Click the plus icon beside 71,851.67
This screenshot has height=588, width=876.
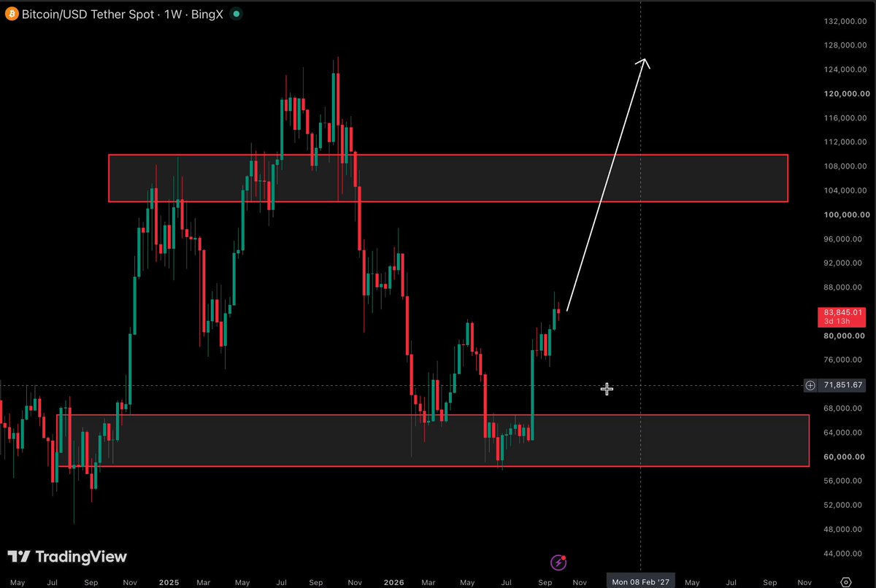click(x=810, y=385)
